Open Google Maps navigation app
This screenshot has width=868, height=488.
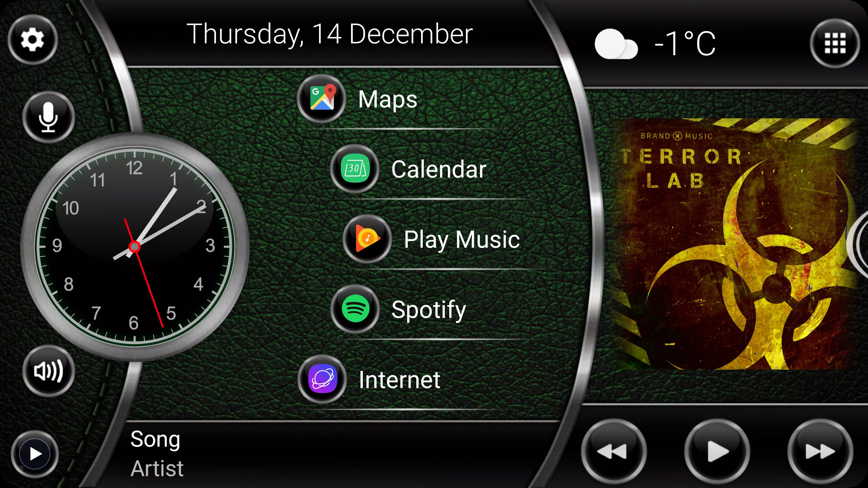(x=324, y=98)
